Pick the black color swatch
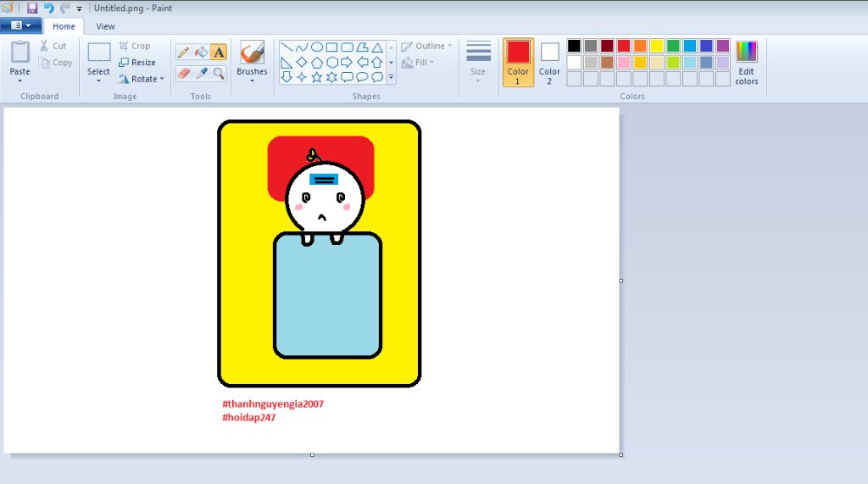868x484 pixels. coord(574,46)
